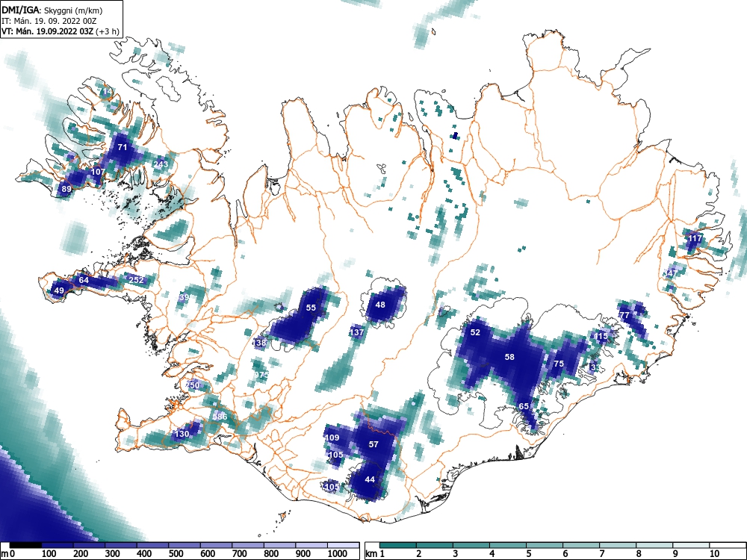Click the map label 138
This screenshot has width=747, height=560.
coord(259,343)
